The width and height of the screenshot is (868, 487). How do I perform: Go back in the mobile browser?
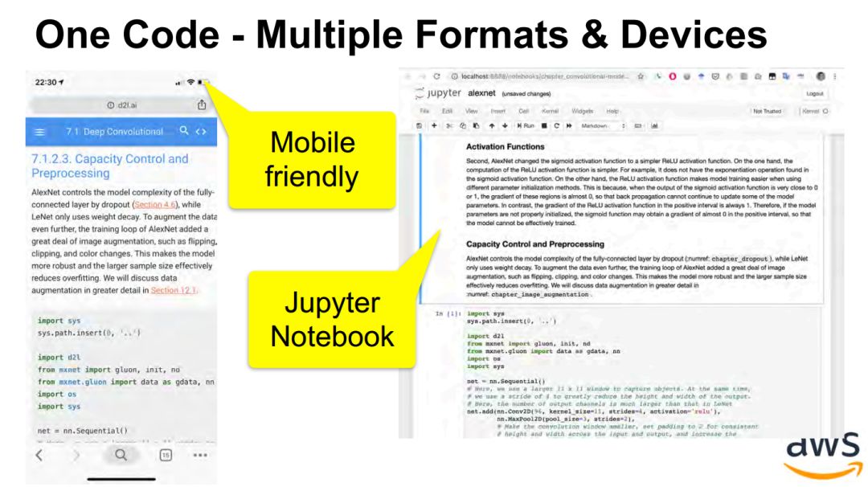point(39,456)
